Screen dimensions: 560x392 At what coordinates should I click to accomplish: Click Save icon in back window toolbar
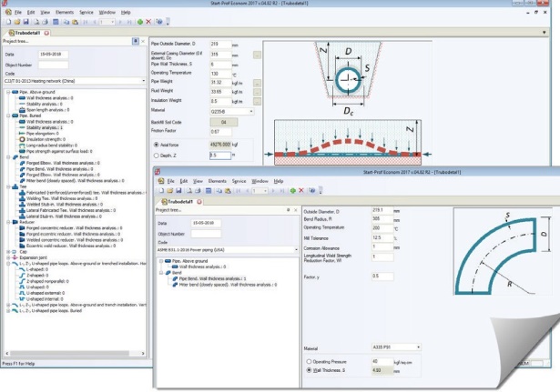pyautogui.click(x=25, y=22)
